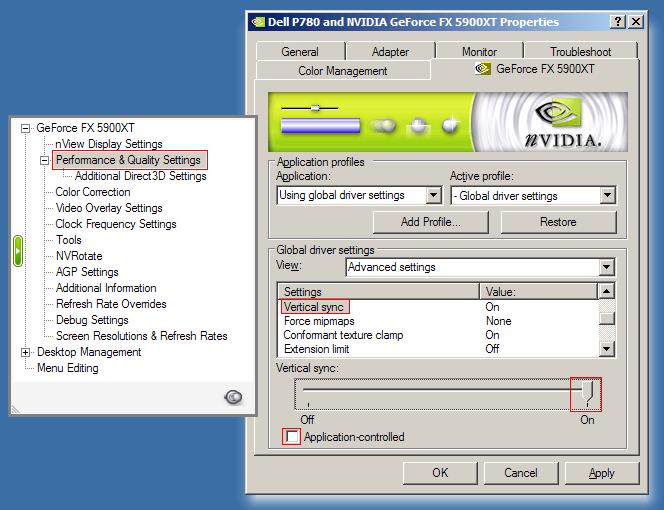Click the Value column header
The width and height of the screenshot is (664, 510).
pyautogui.click(x=539, y=291)
